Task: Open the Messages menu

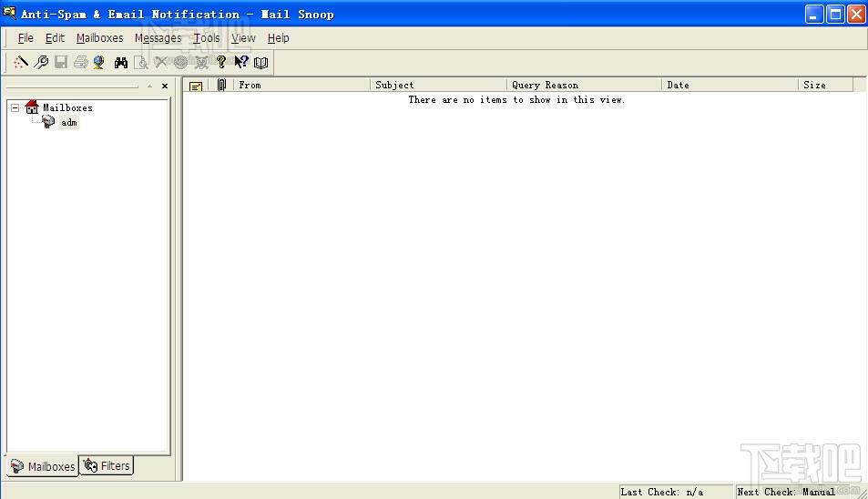Action: pos(158,38)
